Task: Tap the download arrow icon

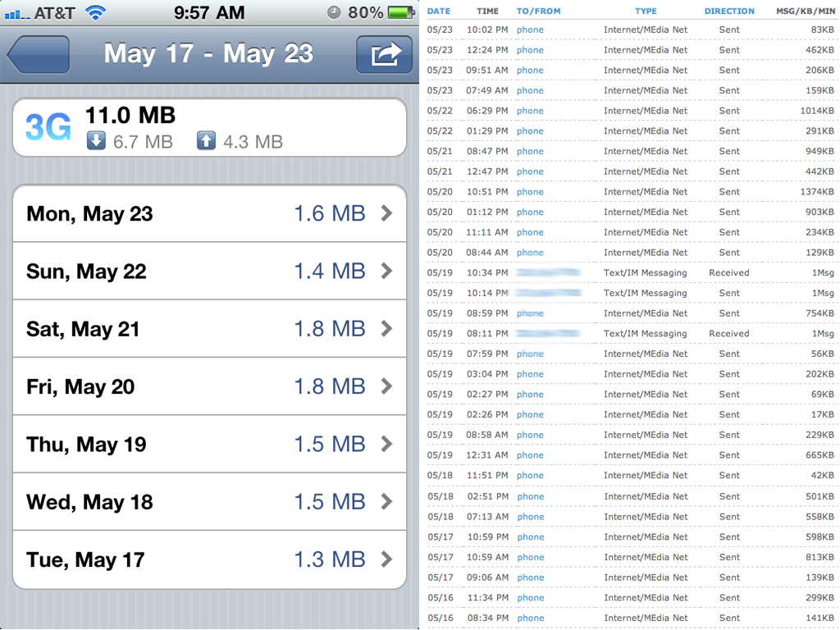Action: click(96, 141)
